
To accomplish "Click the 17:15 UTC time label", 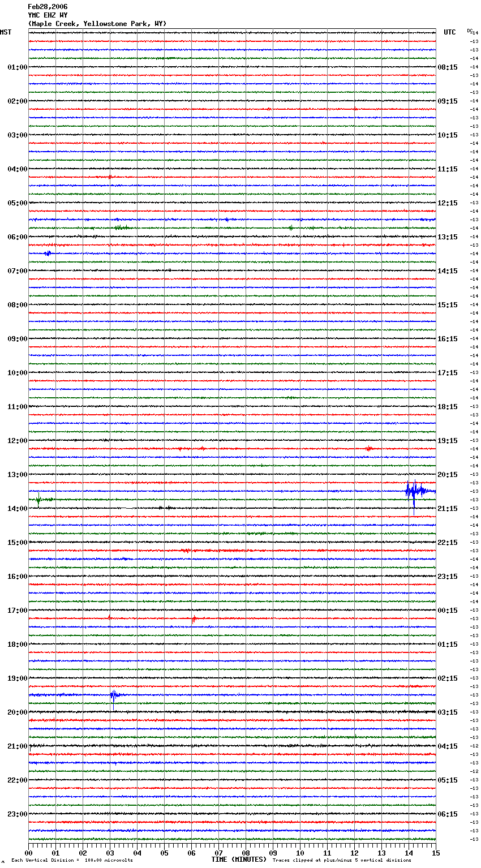I will click(x=448, y=373).
